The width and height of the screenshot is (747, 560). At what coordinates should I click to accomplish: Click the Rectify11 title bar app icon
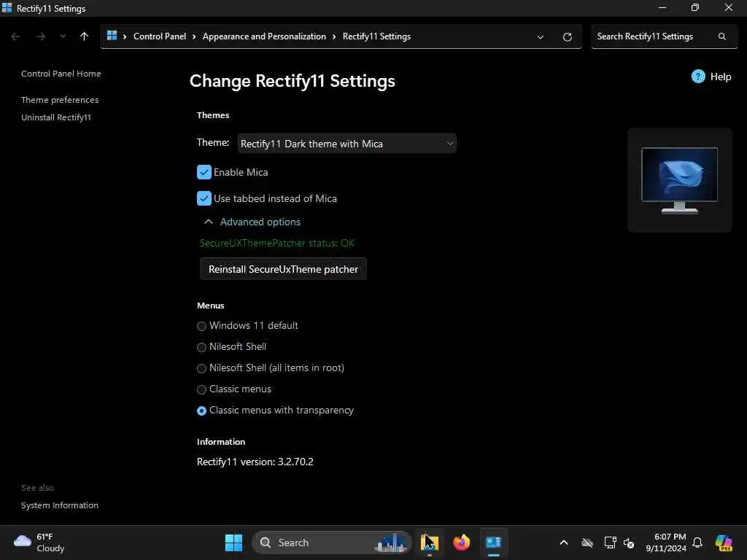[x=7, y=7]
